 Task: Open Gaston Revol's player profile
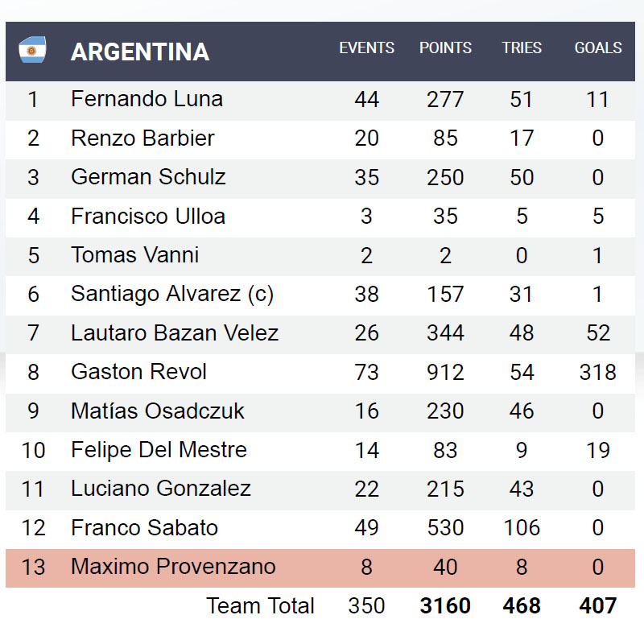coord(138,372)
